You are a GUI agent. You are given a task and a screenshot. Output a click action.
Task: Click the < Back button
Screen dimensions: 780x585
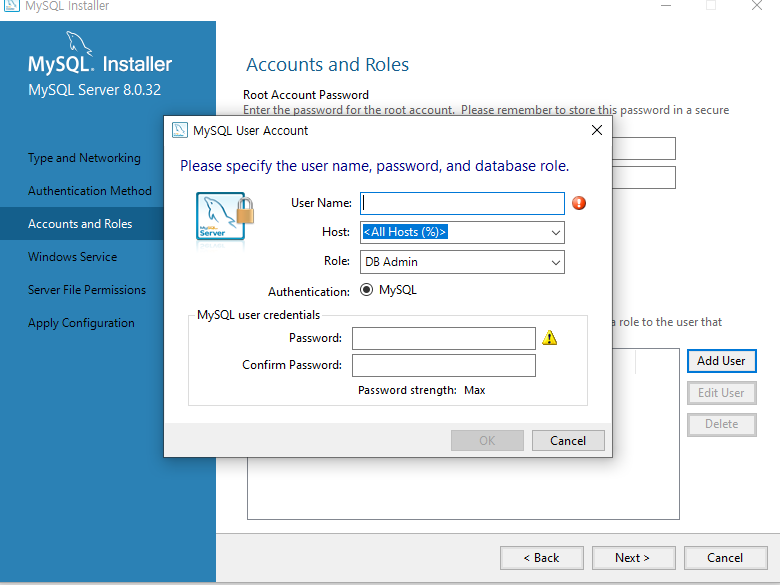pyautogui.click(x=542, y=558)
